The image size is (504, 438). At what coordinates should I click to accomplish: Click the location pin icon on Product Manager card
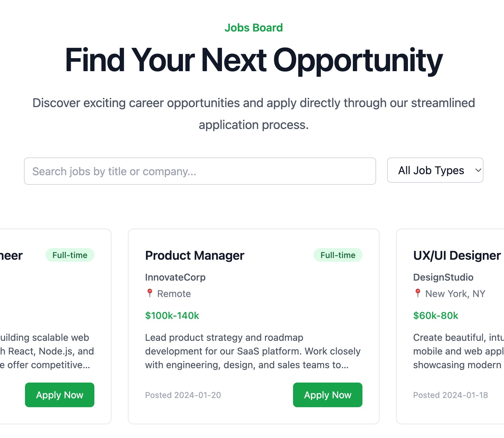(x=150, y=293)
